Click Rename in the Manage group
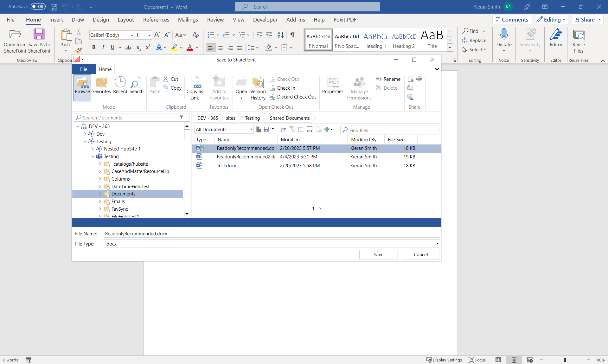608x364 pixels. [x=388, y=79]
